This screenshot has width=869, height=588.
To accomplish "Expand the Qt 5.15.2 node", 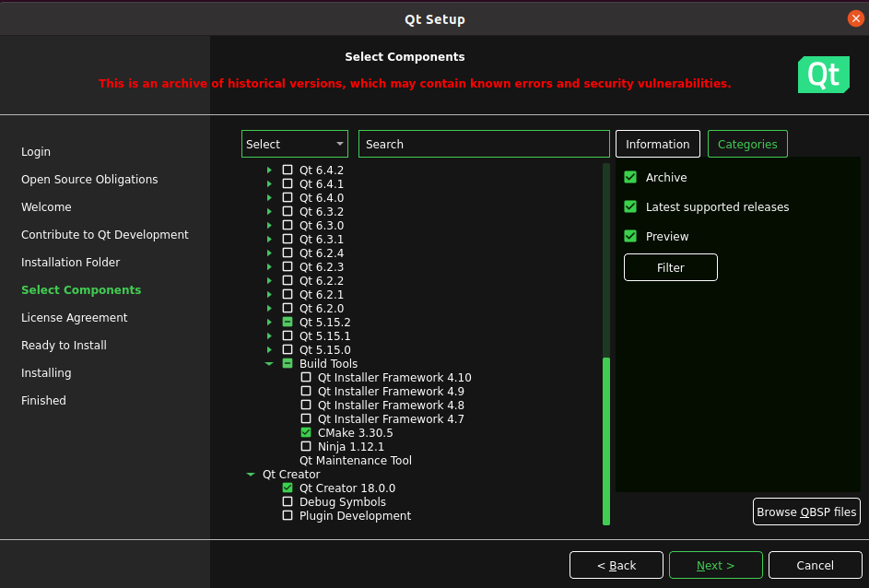I will tap(269, 322).
